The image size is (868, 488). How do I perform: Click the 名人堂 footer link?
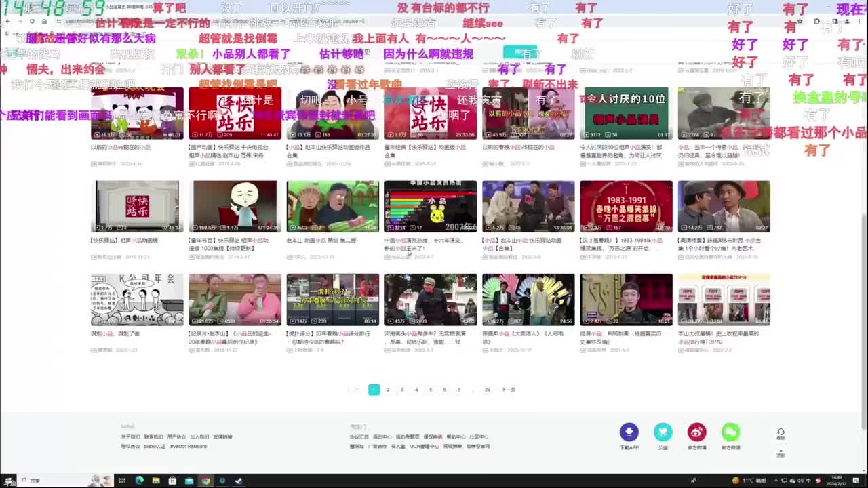coord(398,446)
